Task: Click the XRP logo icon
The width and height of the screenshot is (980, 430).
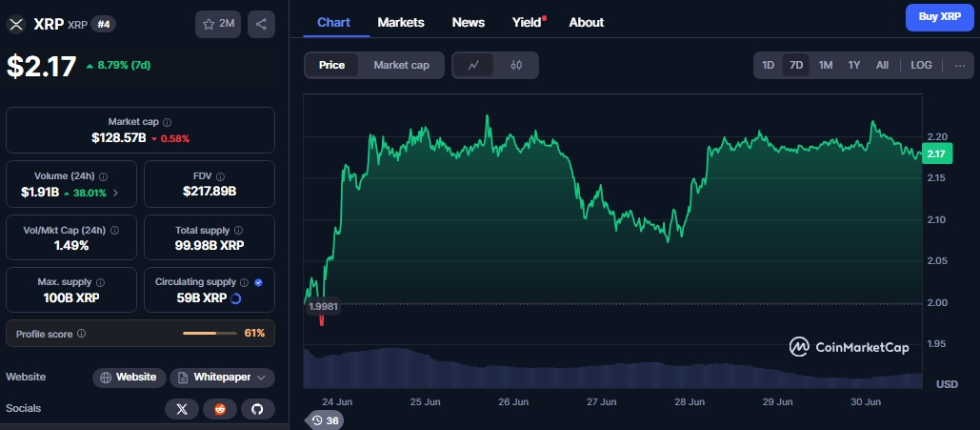Action: (x=15, y=25)
